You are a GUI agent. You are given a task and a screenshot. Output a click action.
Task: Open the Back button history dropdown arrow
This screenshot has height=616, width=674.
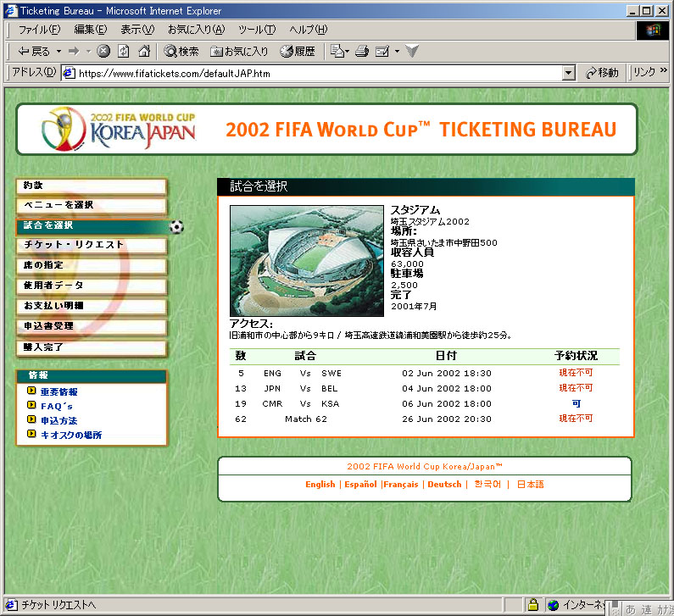[58, 52]
